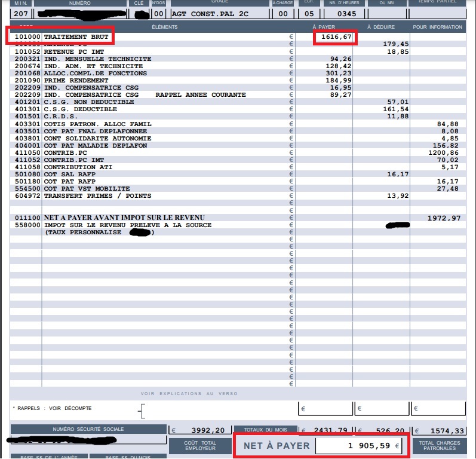Viewport: 476px width, 459px height.
Task: Click the NUMÉRO SÉCURITÉ SOCIALE header
Action: [88, 430]
